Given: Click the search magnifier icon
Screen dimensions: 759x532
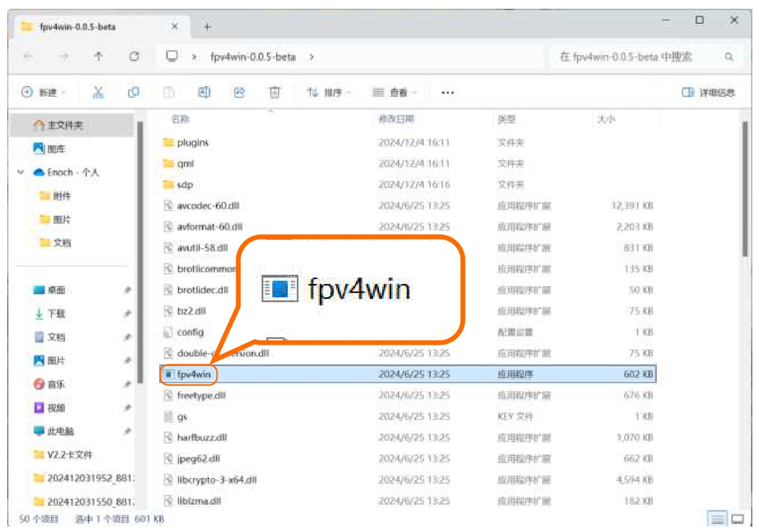Looking at the screenshot, I should [x=729, y=57].
